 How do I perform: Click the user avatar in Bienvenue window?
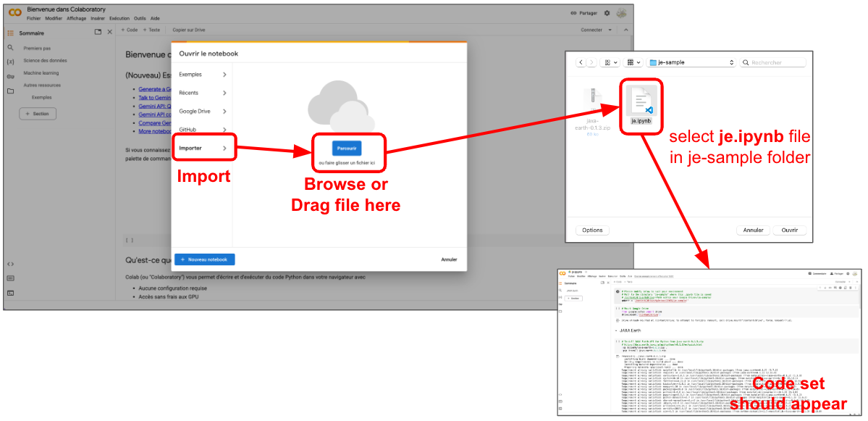point(621,13)
